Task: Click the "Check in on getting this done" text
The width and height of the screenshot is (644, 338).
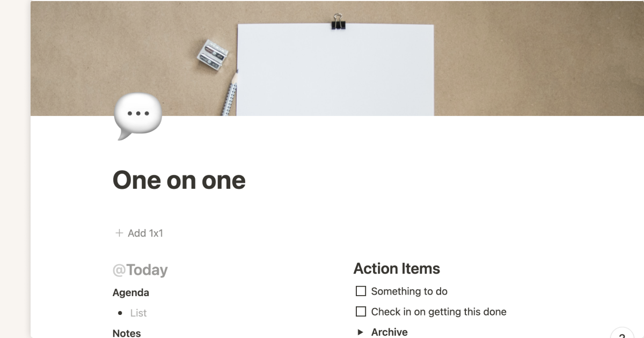Action: (x=438, y=312)
